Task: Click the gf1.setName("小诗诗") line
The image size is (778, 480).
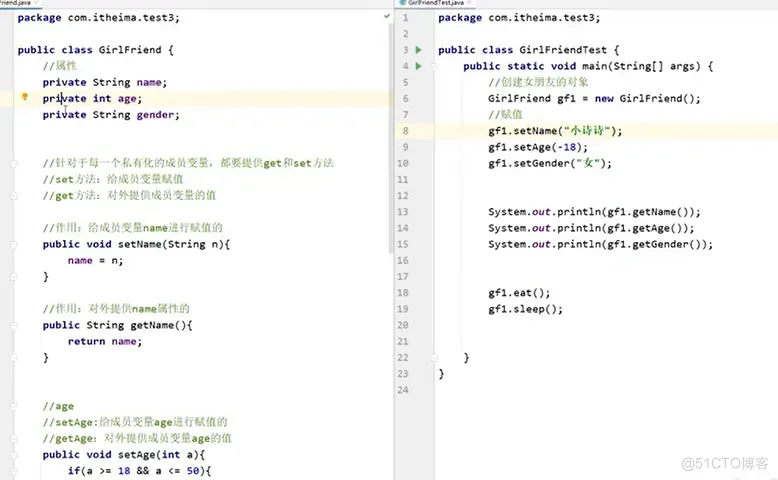Action: click(x=555, y=131)
